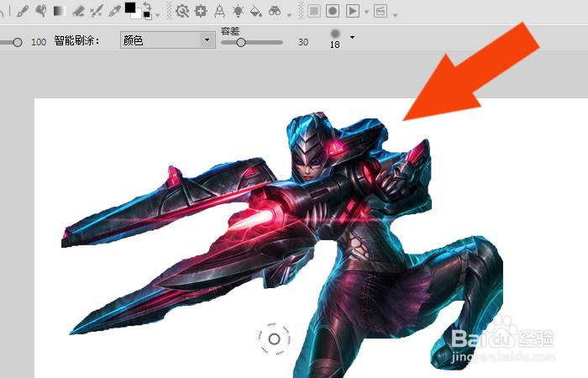
Task: Select the Gradient tool
Action: pos(60,11)
